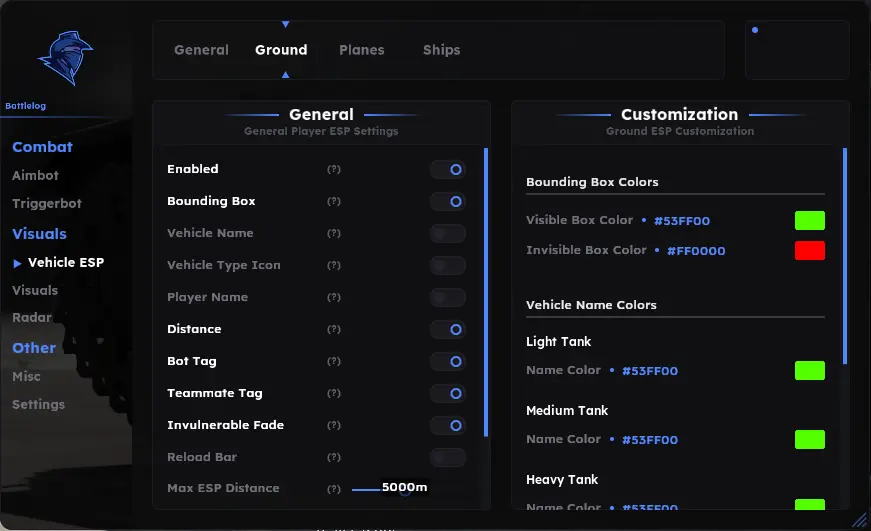Image resolution: width=871 pixels, height=531 pixels.
Task: Click the resize grip icon in window corner
Action: [x=860, y=520]
